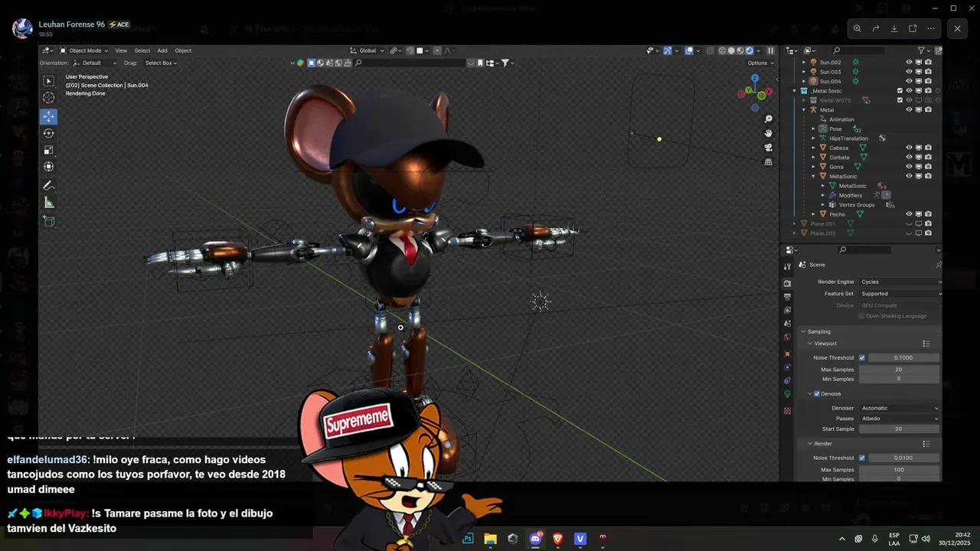980x551 pixels.
Task: Click the Photoshop icon in the taskbar
Action: [468, 539]
